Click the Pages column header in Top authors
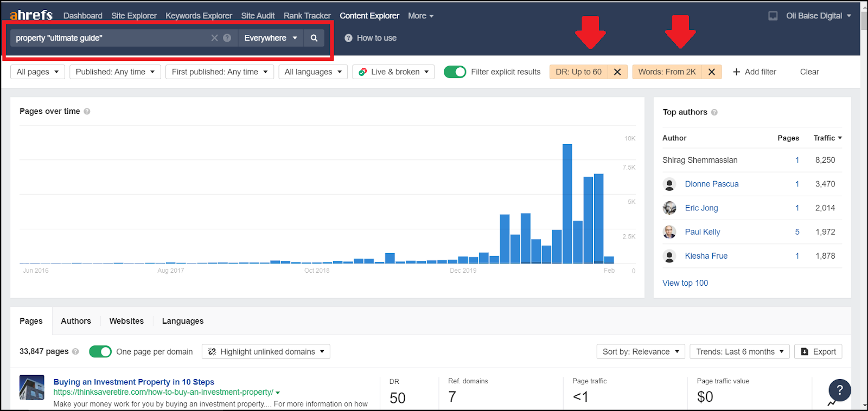The width and height of the screenshot is (868, 411). 788,138
